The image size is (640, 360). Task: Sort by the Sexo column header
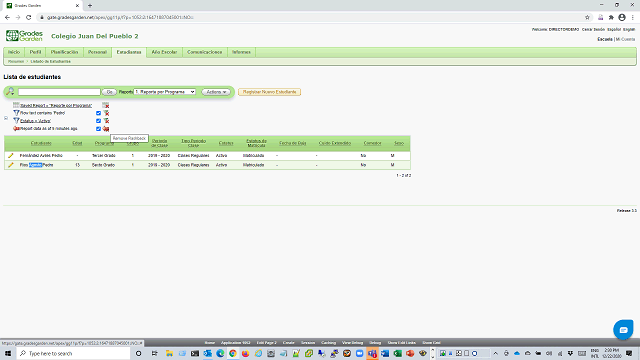[399, 143]
